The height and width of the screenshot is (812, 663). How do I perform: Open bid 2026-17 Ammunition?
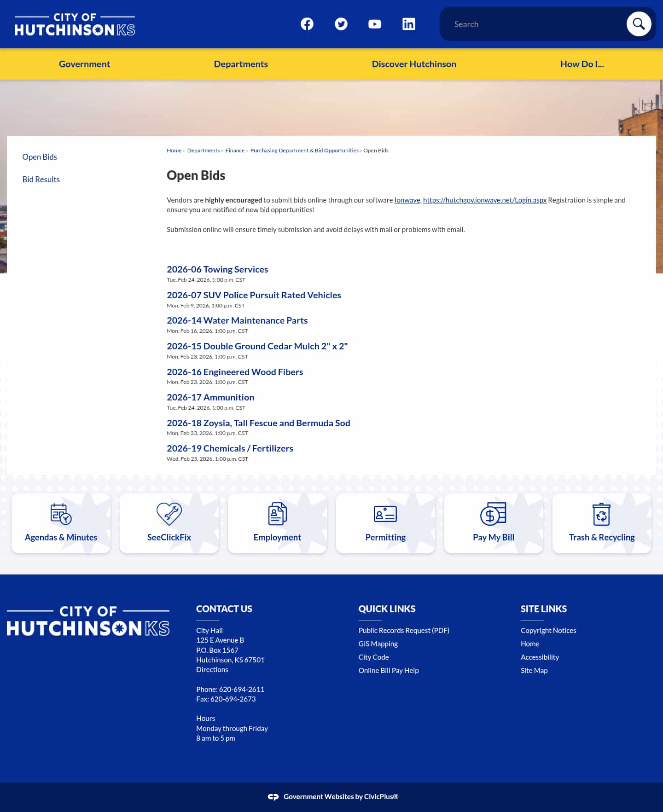tap(210, 397)
